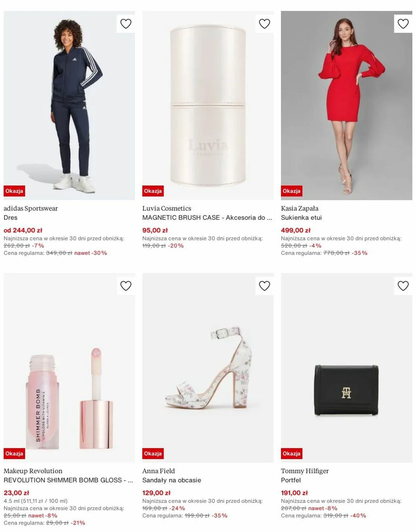
Task: Save the Kasia Zapała red dress to wishlist
Action: (x=403, y=24)
